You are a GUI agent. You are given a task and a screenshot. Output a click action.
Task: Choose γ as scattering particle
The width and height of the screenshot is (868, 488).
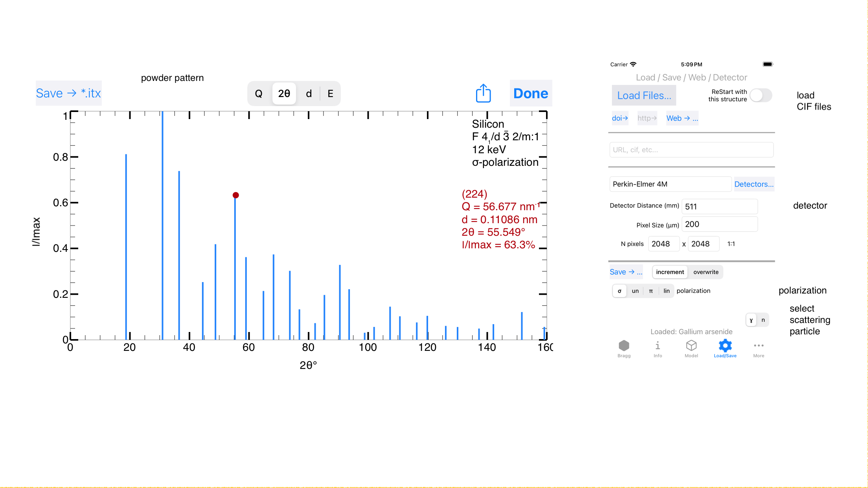[x=751, y=320]
